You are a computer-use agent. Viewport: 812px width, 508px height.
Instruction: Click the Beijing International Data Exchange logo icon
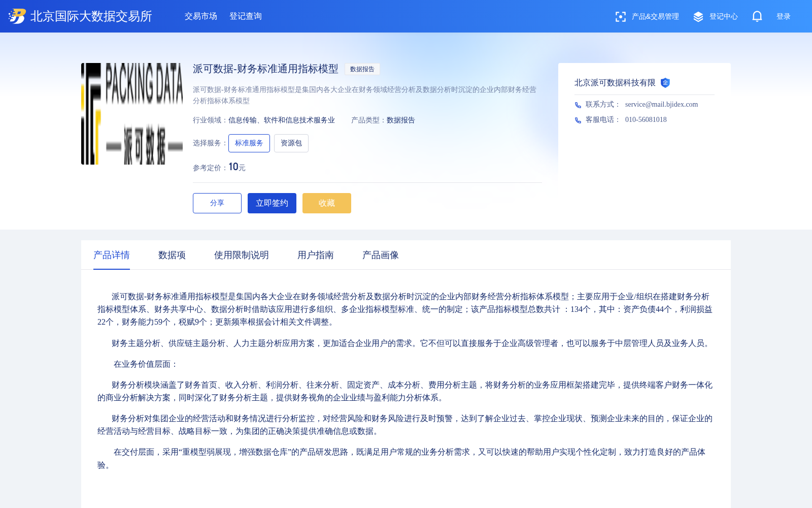pyautogui.click(x=17, y=16)
